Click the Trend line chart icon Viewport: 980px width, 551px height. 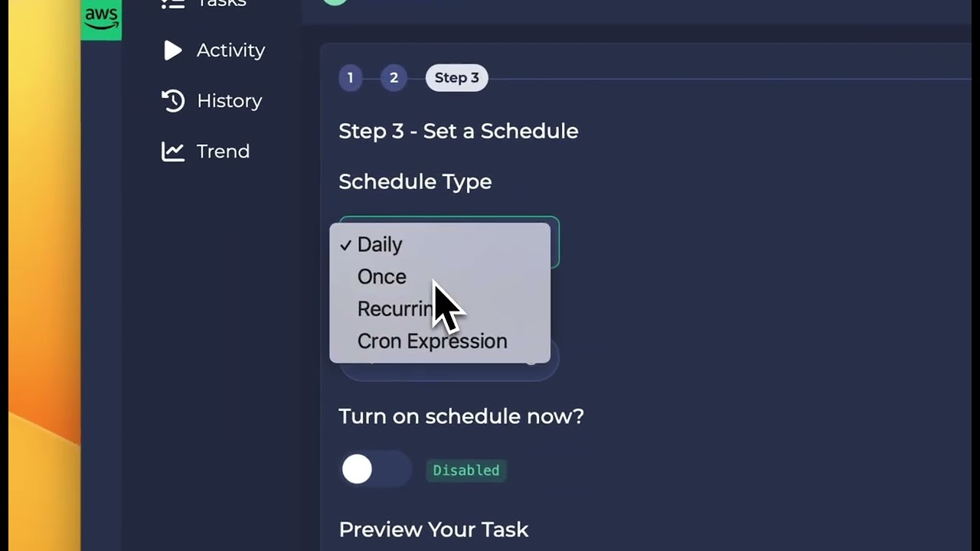pos(173,152)
